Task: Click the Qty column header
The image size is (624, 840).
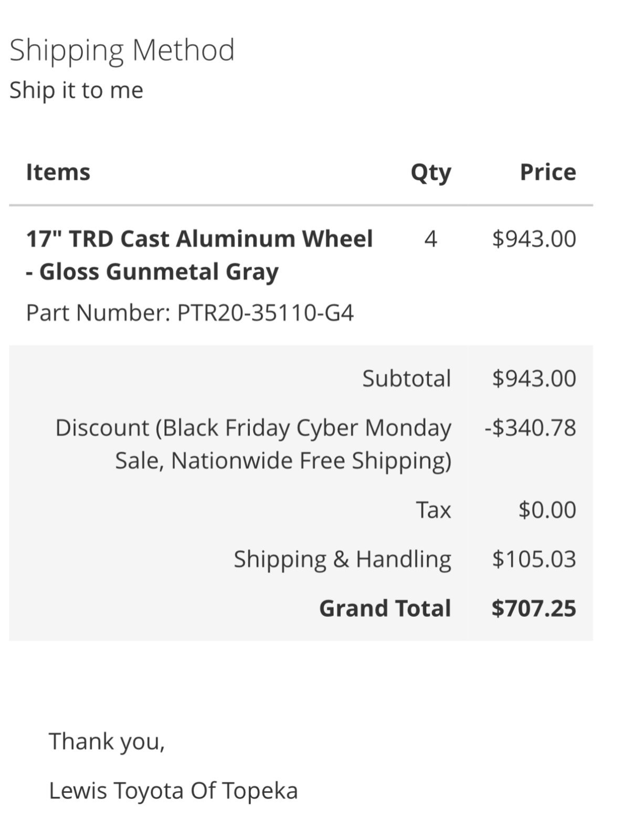Action: pyautogui.click(x=430, y=173)
